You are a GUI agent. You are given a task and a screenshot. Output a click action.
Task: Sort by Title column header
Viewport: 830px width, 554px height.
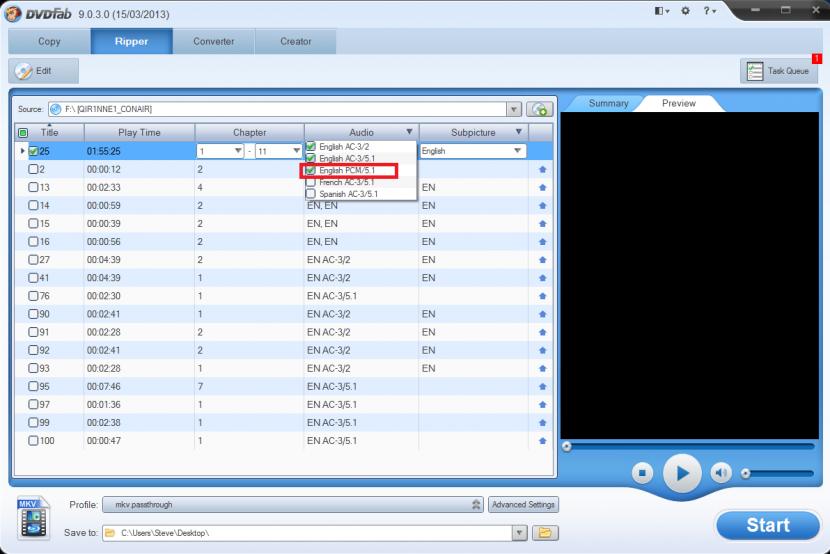[x=50, y=132]
